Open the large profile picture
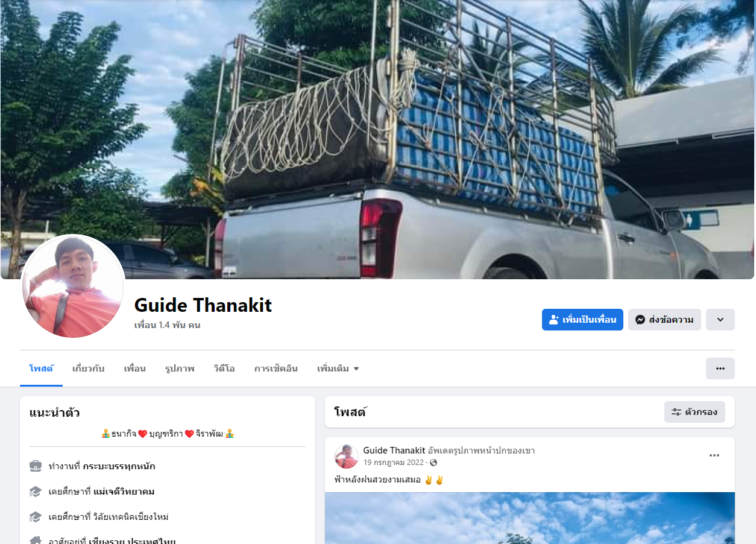The width and height of the screenshot is (756, 544). click(72, 286)
